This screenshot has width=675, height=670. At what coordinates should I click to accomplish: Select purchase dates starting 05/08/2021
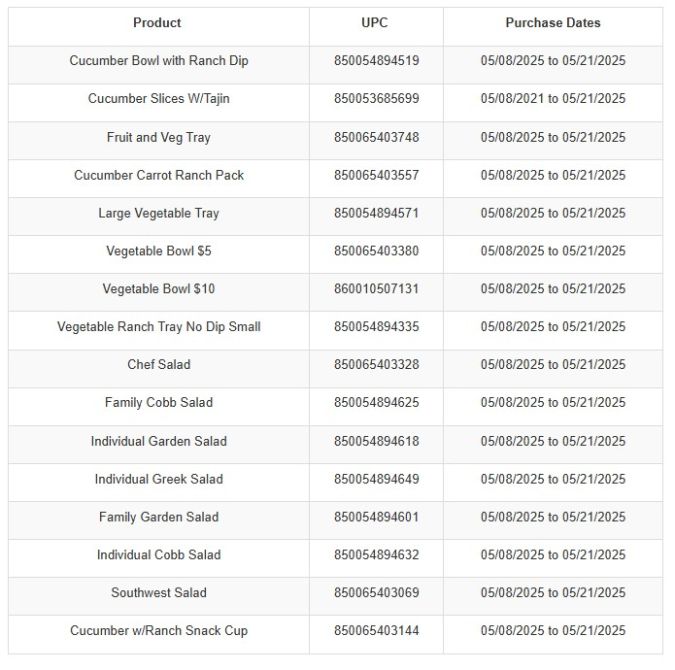tap(552, 99)
